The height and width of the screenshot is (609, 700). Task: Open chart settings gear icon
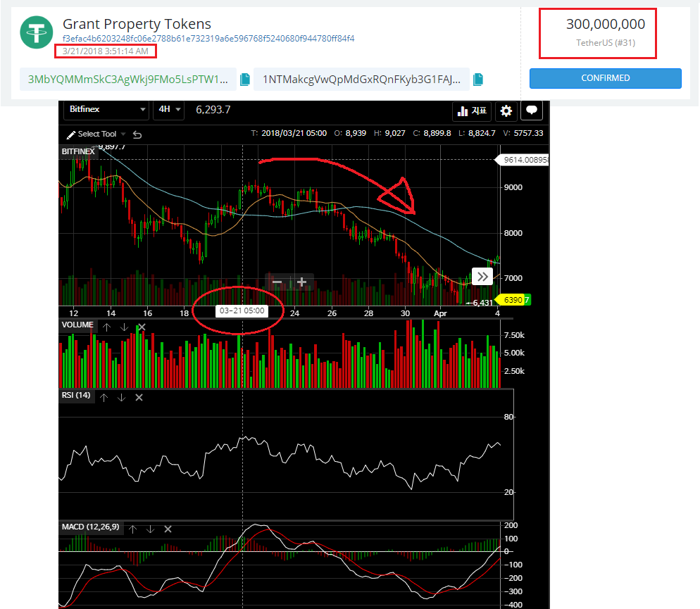click(x=506, y=111)
